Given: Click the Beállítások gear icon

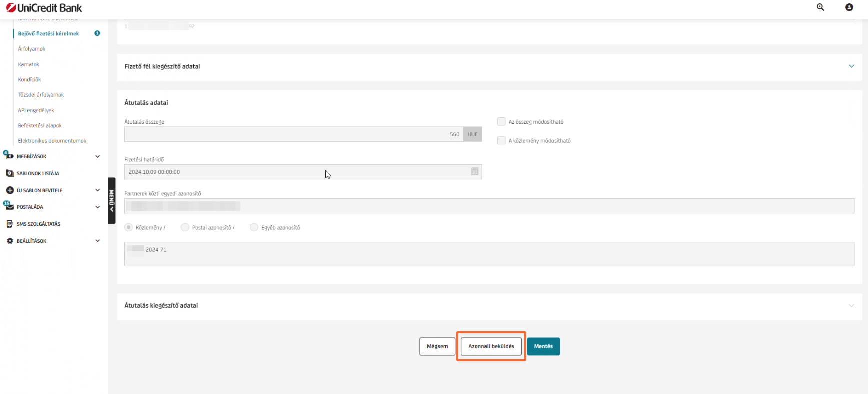Looking at the screenshot, I should coord(10,241).
